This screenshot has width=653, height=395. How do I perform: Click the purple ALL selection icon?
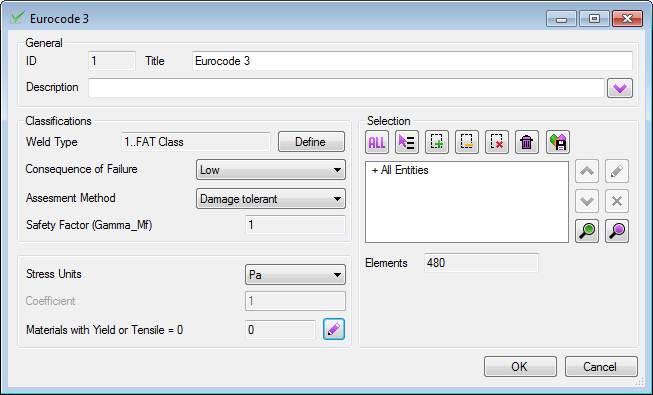pyautogui.click(x=377, y=142)
